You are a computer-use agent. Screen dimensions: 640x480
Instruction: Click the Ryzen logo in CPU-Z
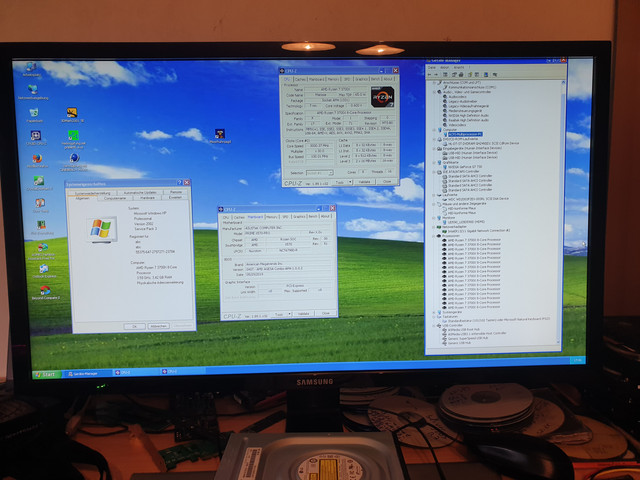(382, 97)
